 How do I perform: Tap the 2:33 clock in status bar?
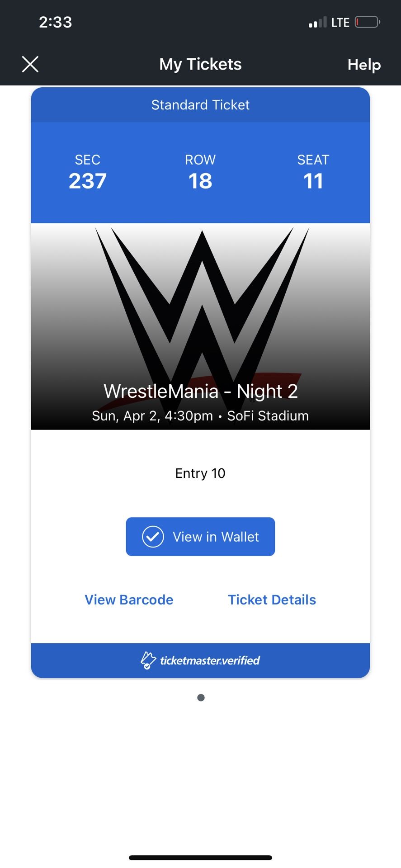click(55, 22)
